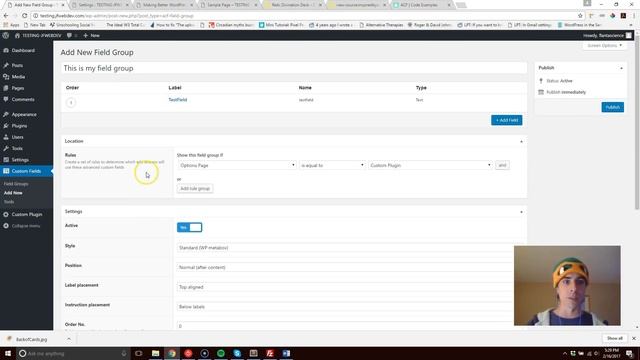Open the TextField field label link
The width and height of the screenshot is (640, 360).
[178, 100]
